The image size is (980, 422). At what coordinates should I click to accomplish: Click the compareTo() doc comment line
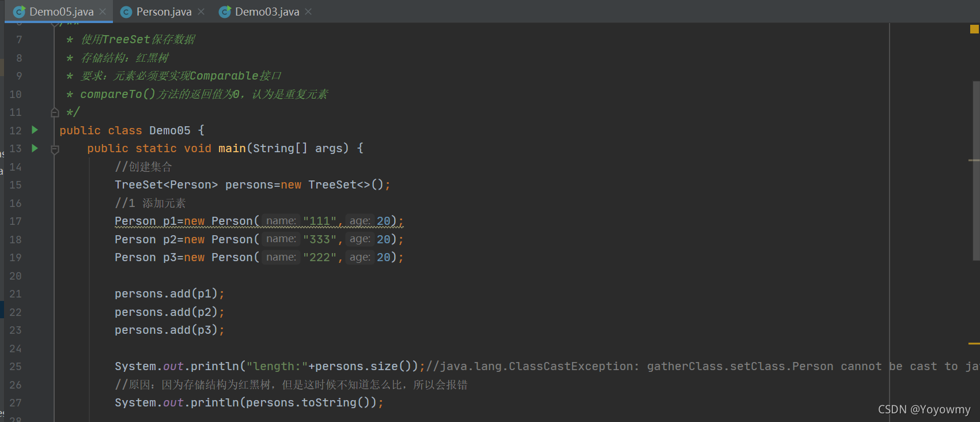pos(198,94)
